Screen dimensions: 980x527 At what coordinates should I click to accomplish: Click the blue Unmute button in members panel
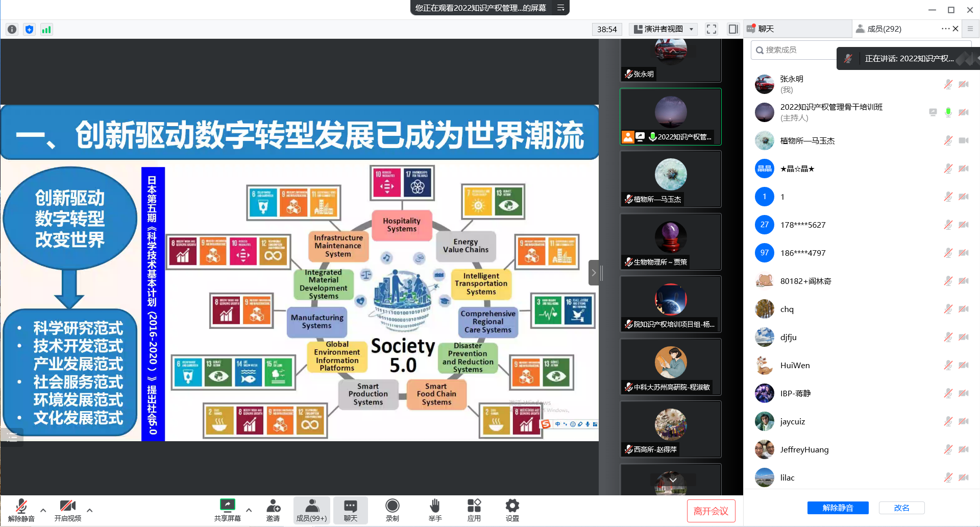838,508
